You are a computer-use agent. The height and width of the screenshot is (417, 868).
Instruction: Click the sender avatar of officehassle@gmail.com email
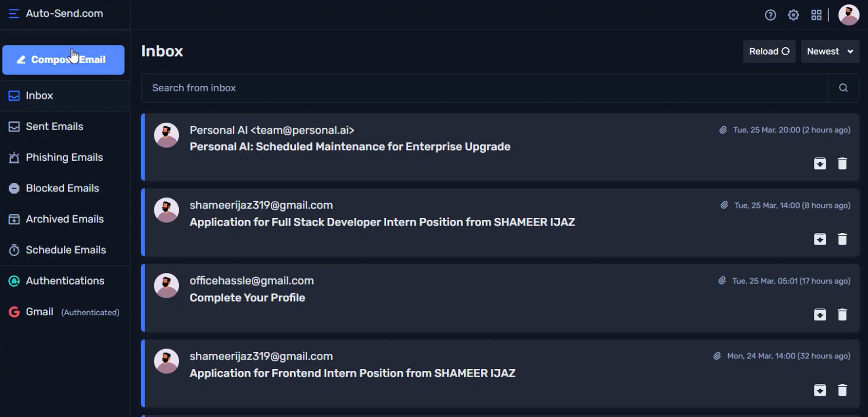pos(167,285)
